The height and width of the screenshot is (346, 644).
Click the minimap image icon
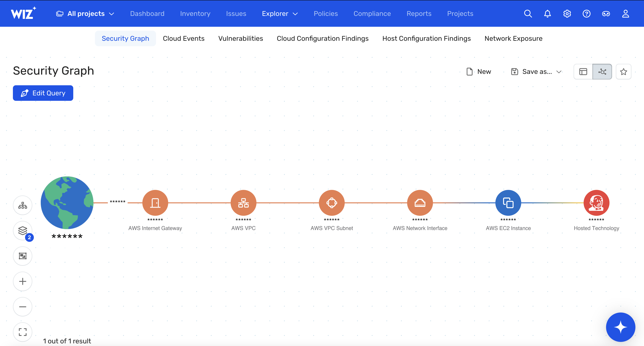[x=22, y=256]
